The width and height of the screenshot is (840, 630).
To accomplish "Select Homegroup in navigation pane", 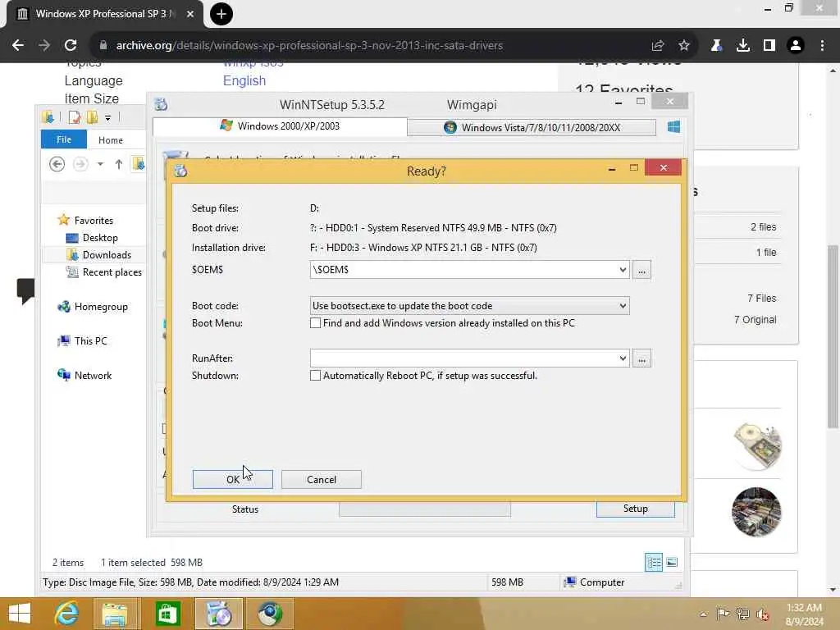I will (x=101, y=307).
